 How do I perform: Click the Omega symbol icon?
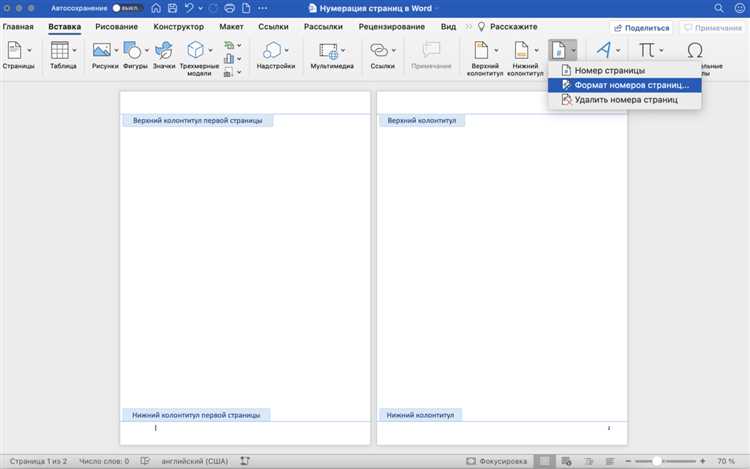coord(695,50)
